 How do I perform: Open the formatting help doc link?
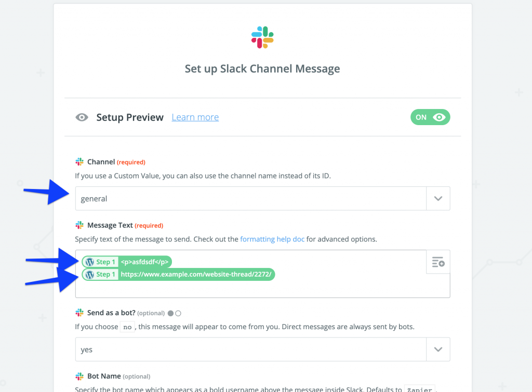click(x=272, y=239)
